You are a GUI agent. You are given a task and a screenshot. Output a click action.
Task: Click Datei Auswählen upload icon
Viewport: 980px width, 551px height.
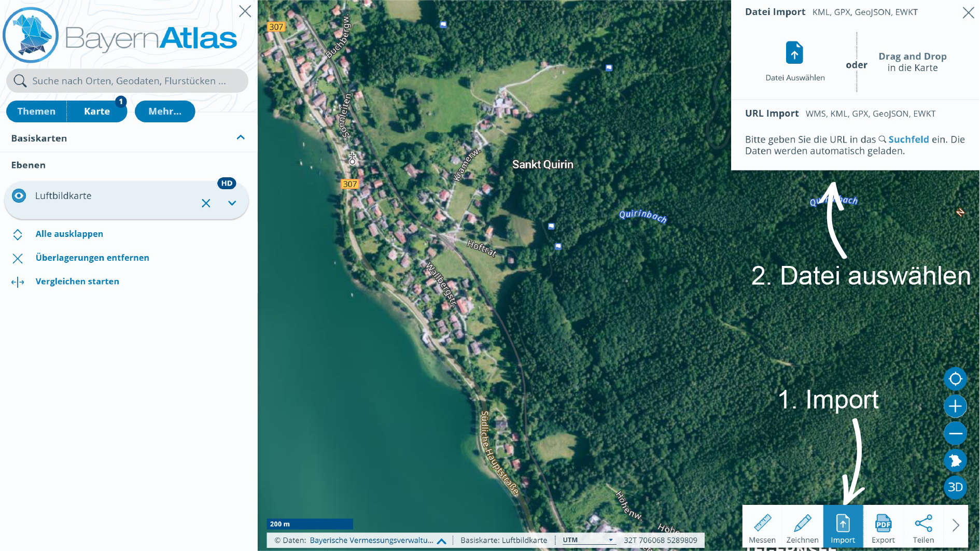click(x=794, y=53)
